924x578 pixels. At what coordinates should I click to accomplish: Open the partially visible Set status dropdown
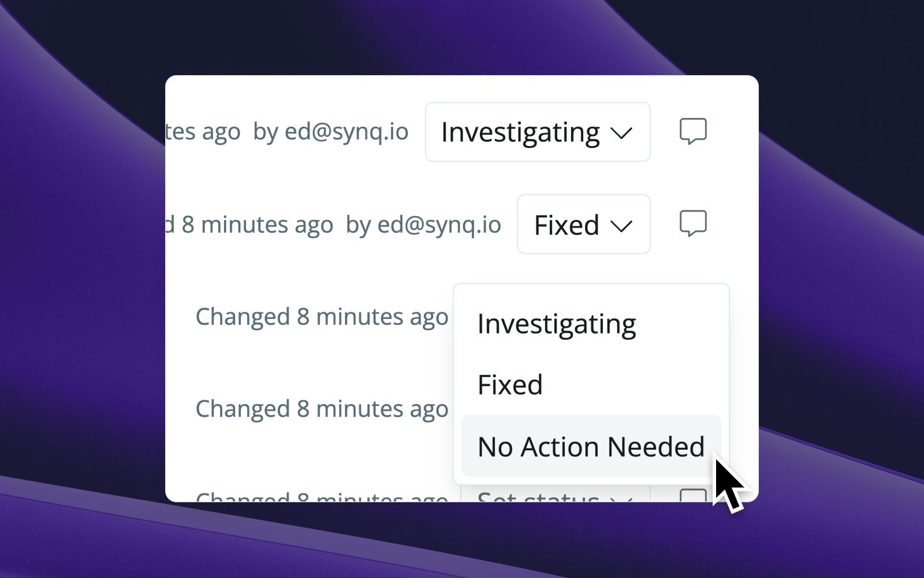556,494
